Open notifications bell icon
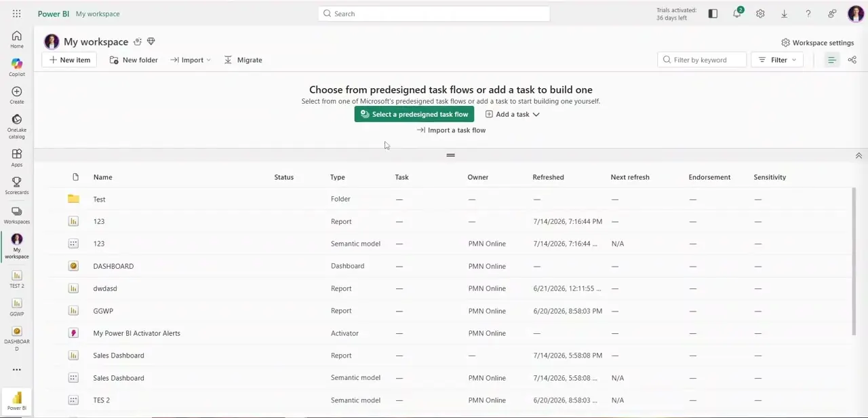The width and height of the screenshot is (868, 418). (x=737, y=14)
